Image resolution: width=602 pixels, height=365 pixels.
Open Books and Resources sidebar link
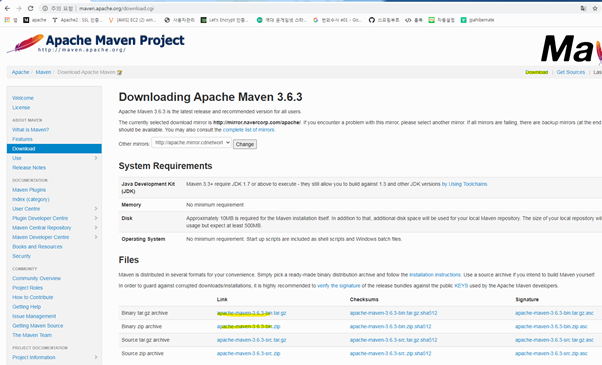37,247
